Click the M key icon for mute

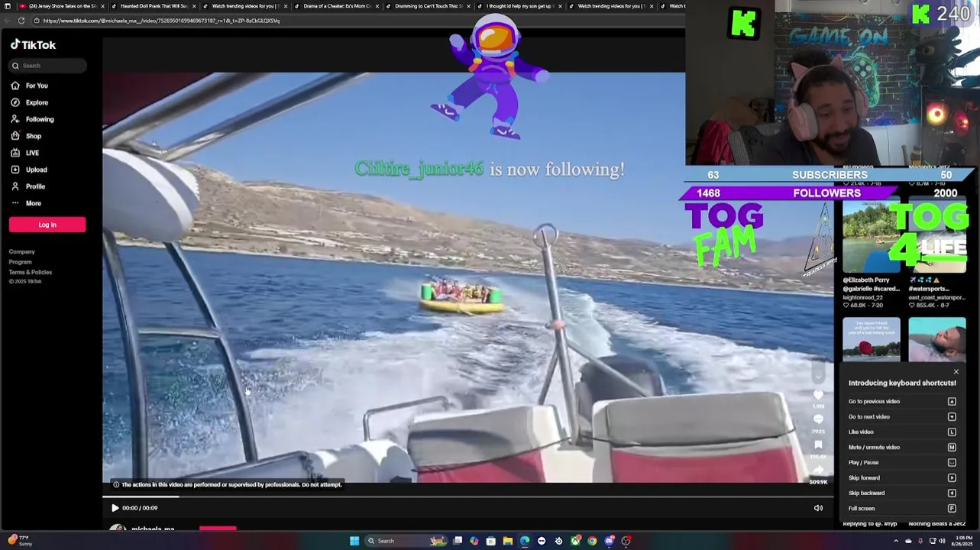(952, 447)
